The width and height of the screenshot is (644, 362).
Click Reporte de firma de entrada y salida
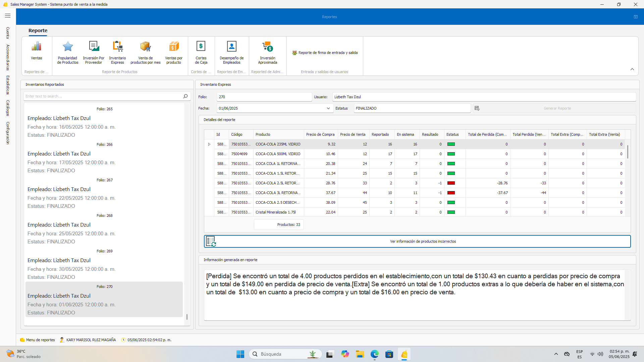pyautogui.click(x=325, y=53)
